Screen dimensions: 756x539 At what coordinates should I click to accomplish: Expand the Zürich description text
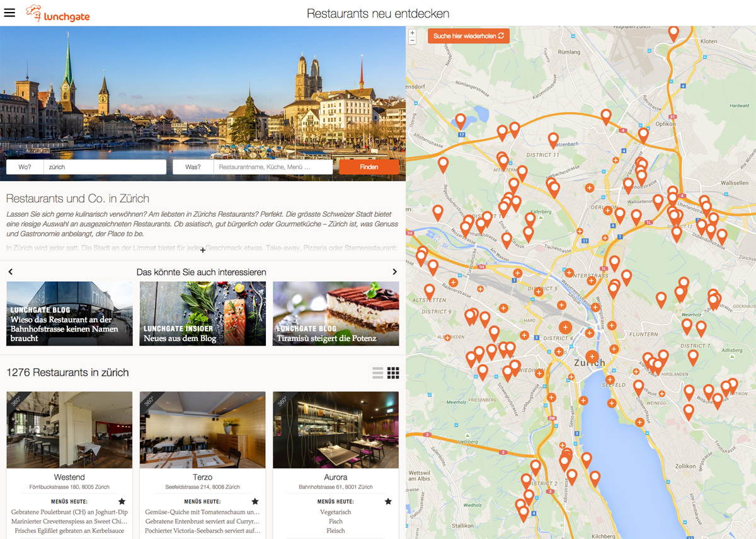(x=203, y=250)
